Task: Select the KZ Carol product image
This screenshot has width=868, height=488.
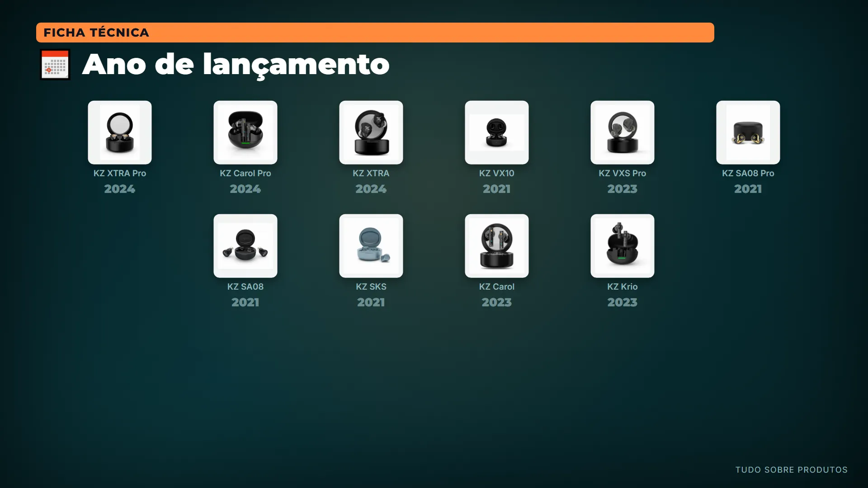Action: 497,246
